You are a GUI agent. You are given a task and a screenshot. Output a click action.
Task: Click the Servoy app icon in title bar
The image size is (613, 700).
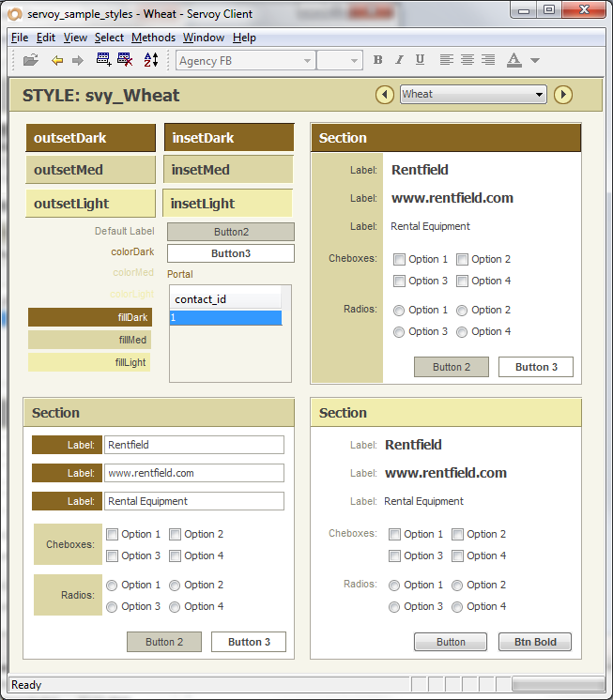15,14
